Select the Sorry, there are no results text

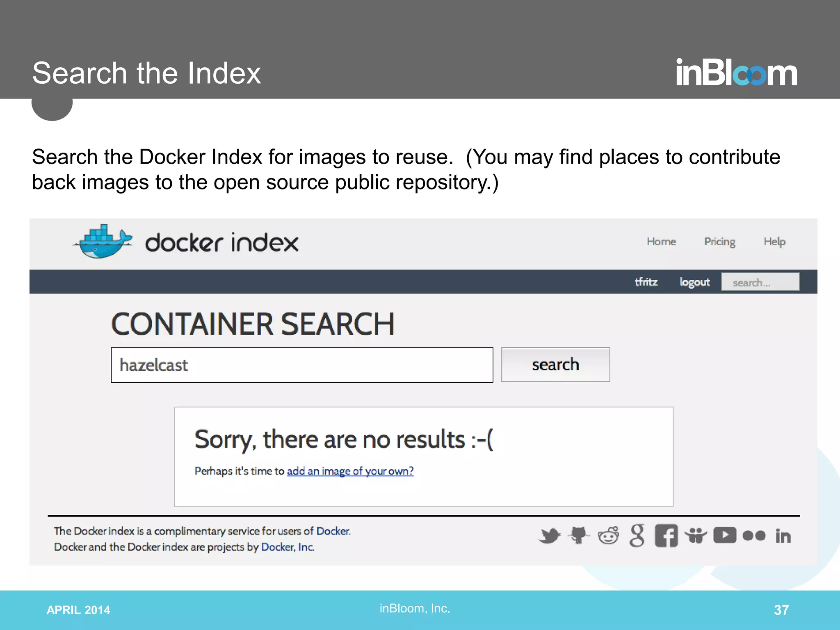344,440
